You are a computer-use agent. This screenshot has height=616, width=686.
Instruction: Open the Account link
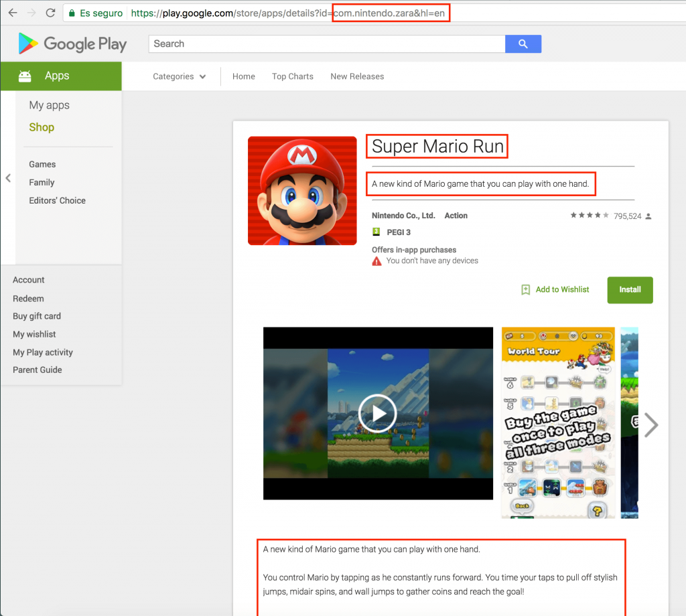(x=28, y=280)
